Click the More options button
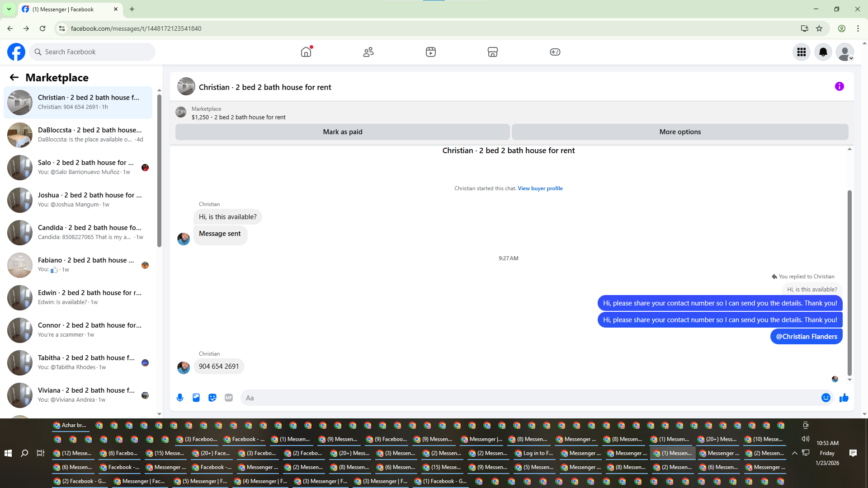868x488 pixels. (x=679, y=132)
